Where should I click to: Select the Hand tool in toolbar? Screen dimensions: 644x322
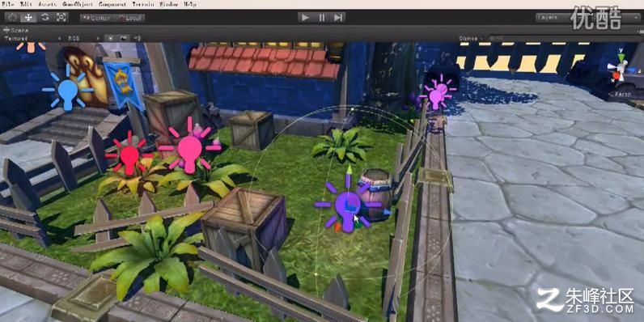tap(12, 17)
